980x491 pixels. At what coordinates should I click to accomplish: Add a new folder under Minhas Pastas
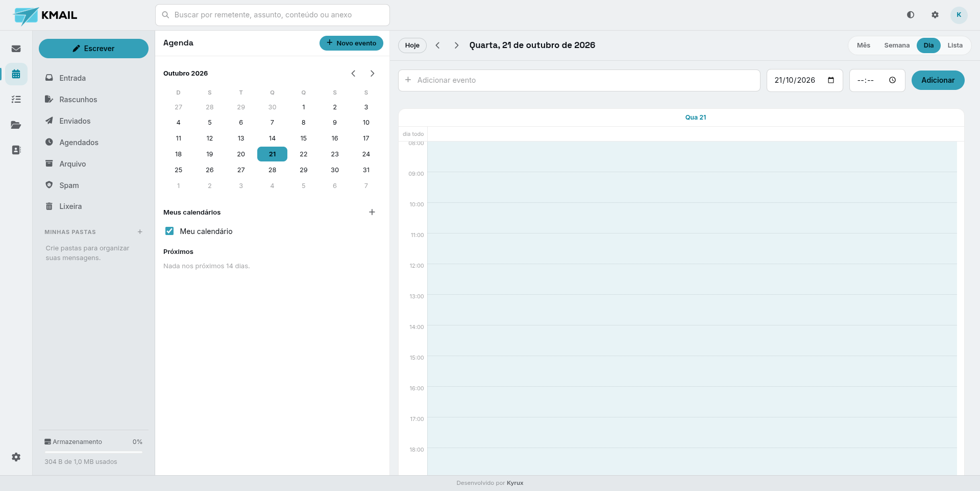click(140, 232)
